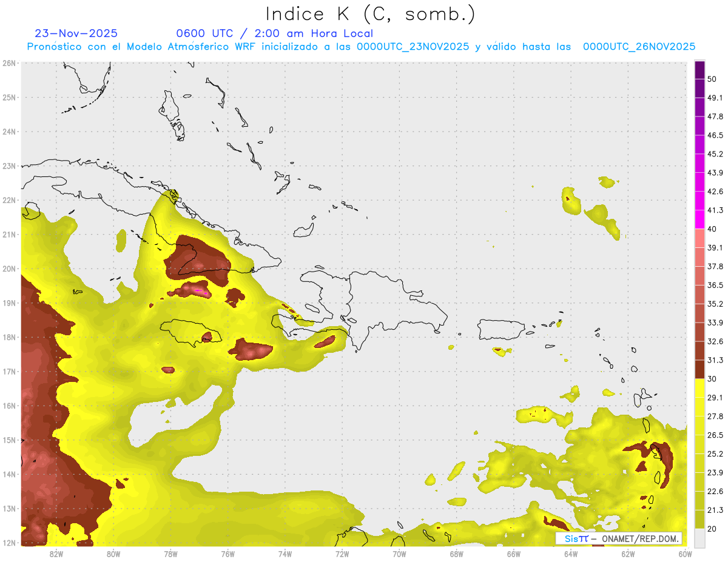This screenshot has height=562, width=728.
Task: Click the 76W longitude label
Action: click(x=227, y=554)
